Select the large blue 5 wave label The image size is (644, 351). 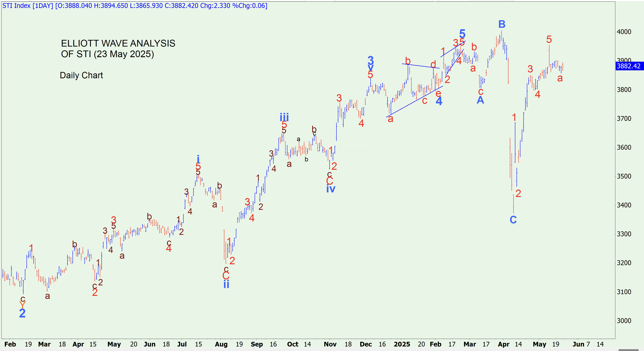pyautogui.click(x=462, y=34)
